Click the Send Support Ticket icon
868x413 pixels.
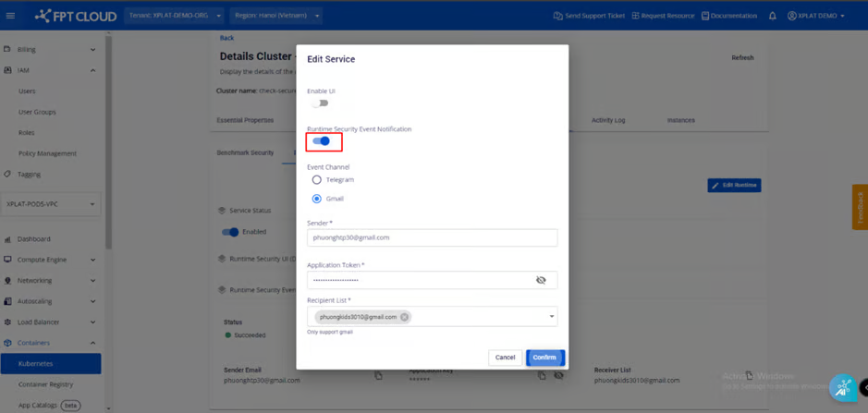(557, 16)
